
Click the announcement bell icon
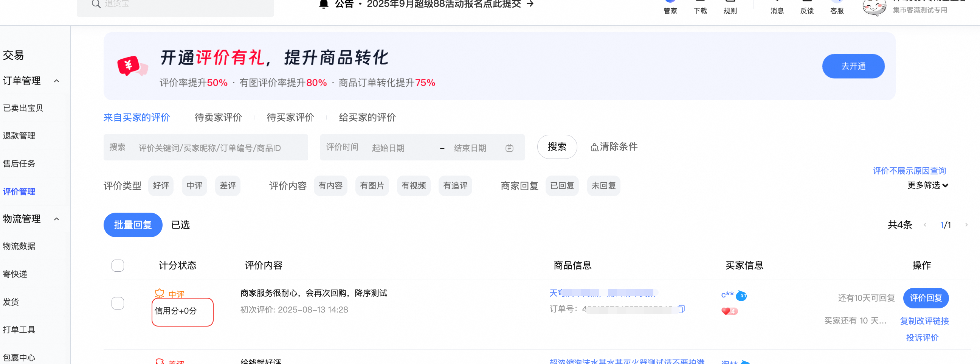pos(324,4)
